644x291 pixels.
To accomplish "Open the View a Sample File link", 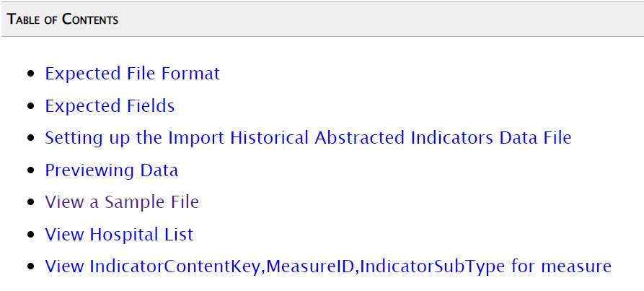I will [122, 202].
